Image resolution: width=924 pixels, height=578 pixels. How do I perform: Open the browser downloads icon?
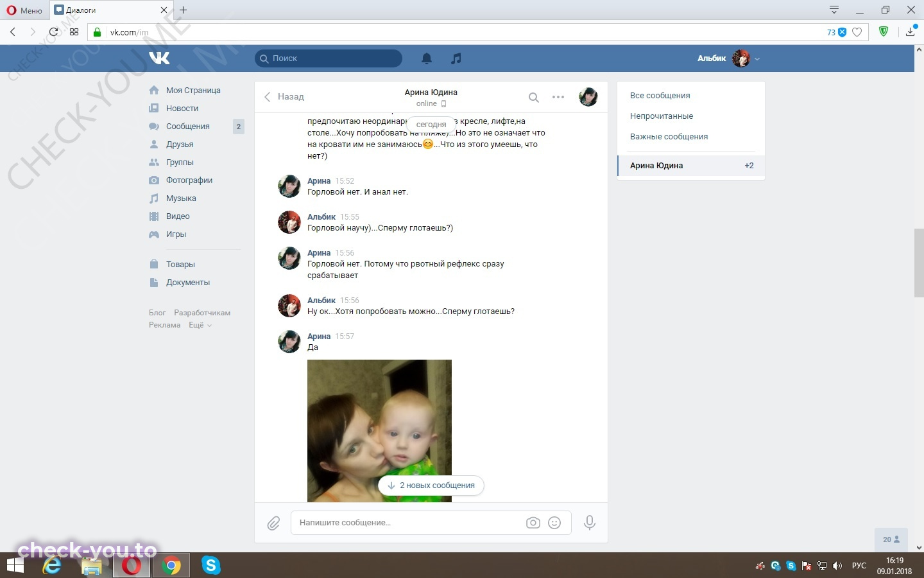[910, 31]
